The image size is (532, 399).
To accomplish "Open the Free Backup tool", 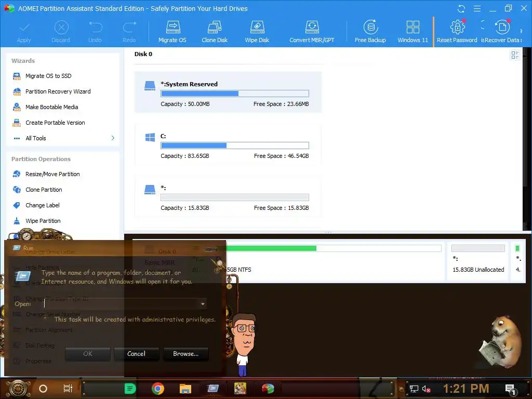I will coord(370,32).
